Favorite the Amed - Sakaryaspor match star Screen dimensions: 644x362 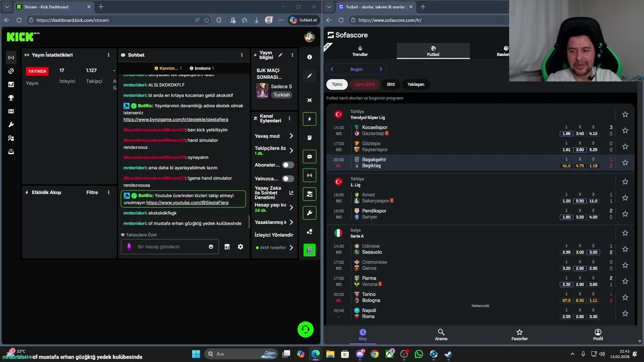pos(625,198)
